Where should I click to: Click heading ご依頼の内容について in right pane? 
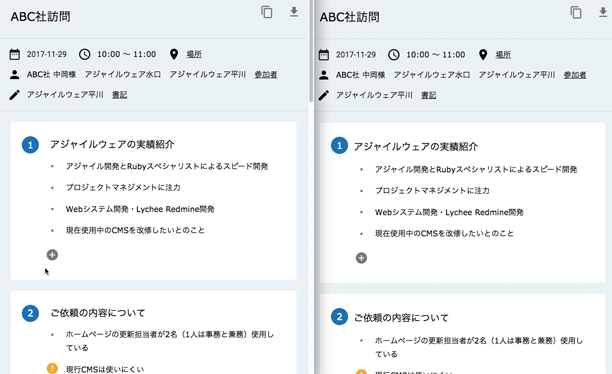click(401, 318)
